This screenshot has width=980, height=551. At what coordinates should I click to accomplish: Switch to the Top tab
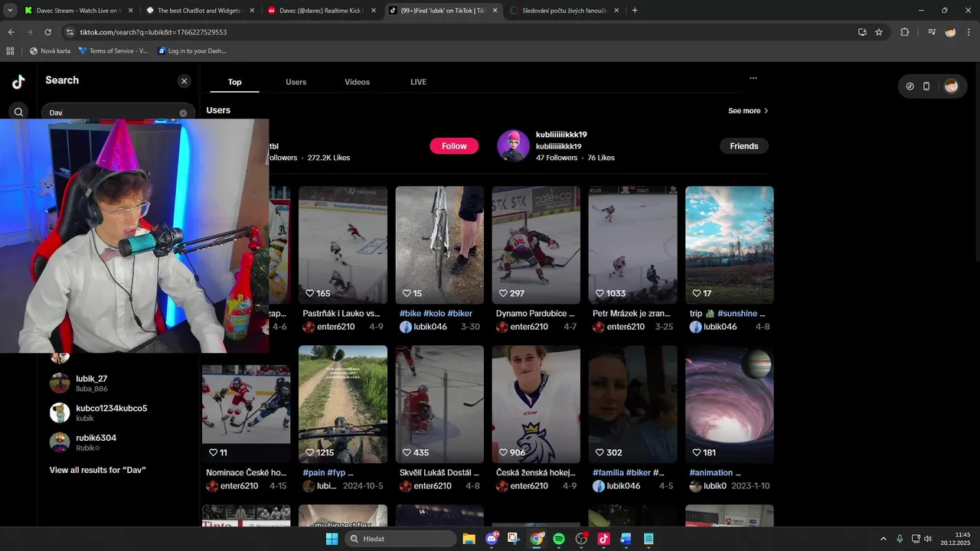click(234, 82)
